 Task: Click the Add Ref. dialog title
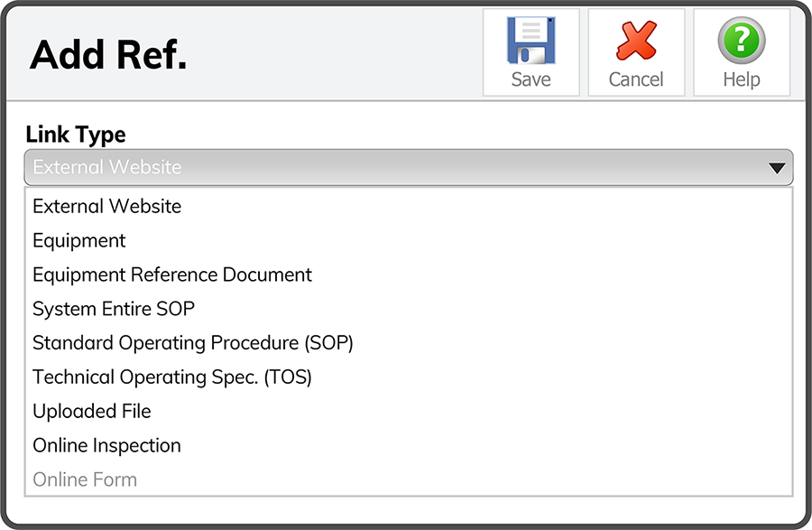108,54
